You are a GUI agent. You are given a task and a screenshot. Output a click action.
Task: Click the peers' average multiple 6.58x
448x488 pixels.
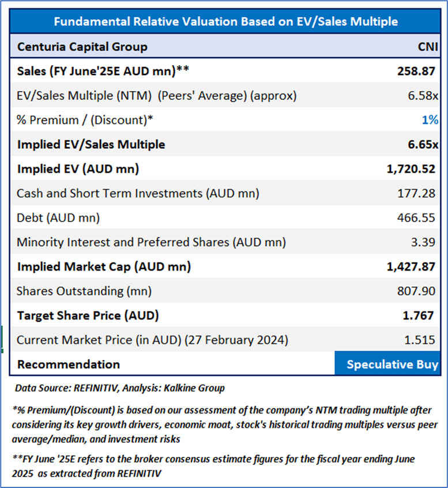tap(421, 96)
